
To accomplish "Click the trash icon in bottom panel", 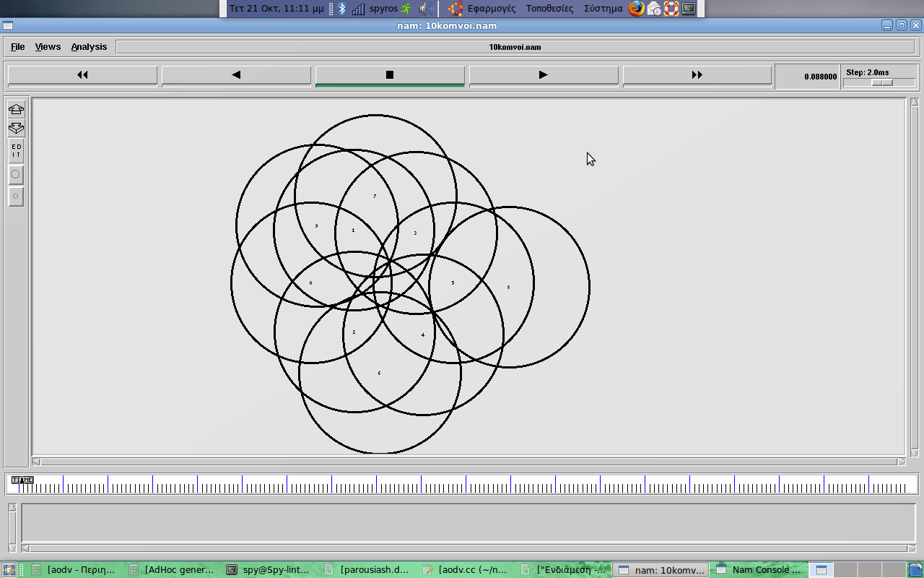I will coord(915,569).
